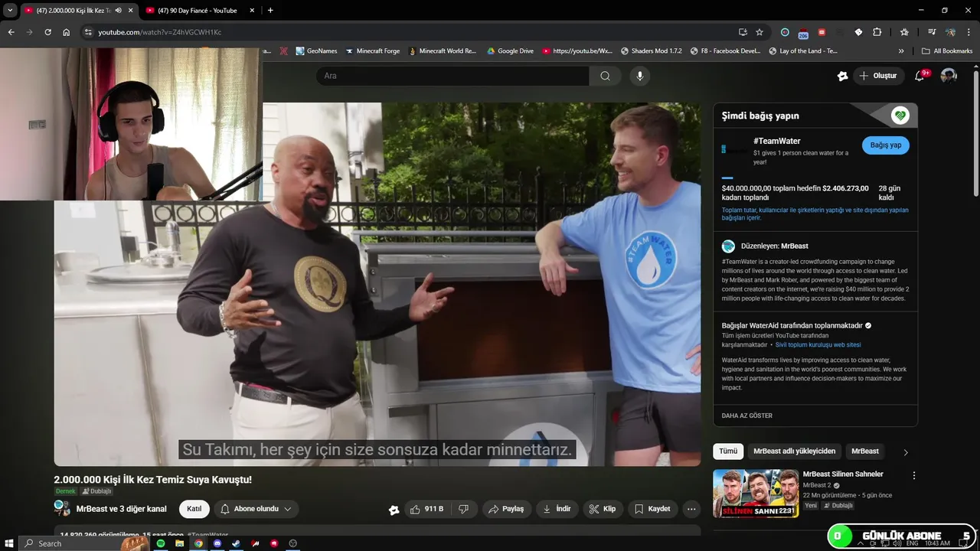Open the media control music-note icon
Viewport: 980px width, 551px height.
(932, 32)
